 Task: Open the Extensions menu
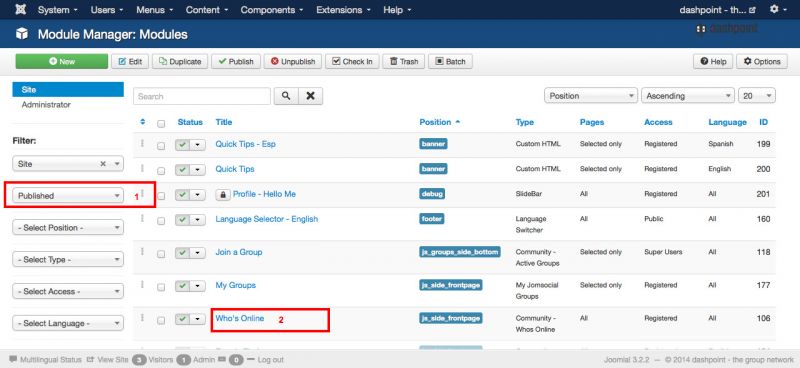[x=342, y=10]
